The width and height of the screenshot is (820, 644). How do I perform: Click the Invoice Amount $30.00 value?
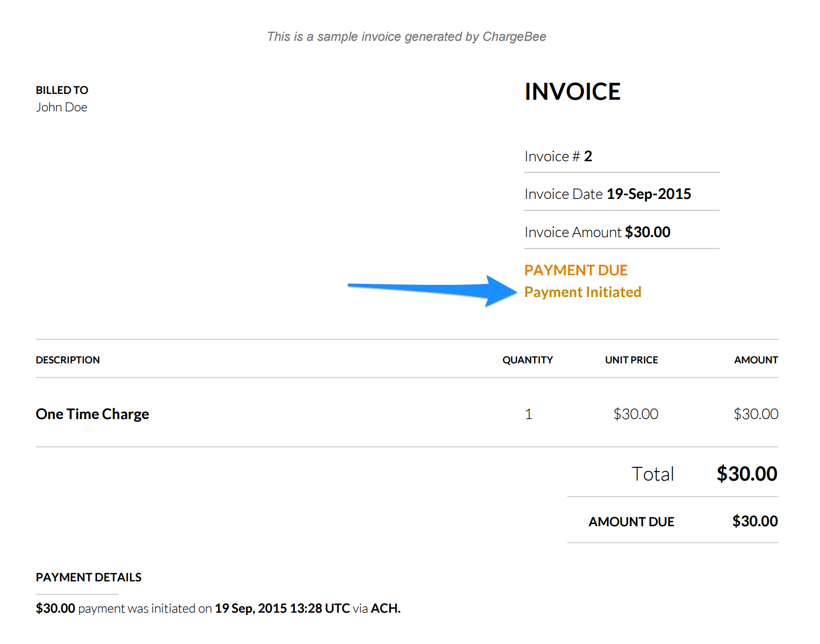coord(647,232)
